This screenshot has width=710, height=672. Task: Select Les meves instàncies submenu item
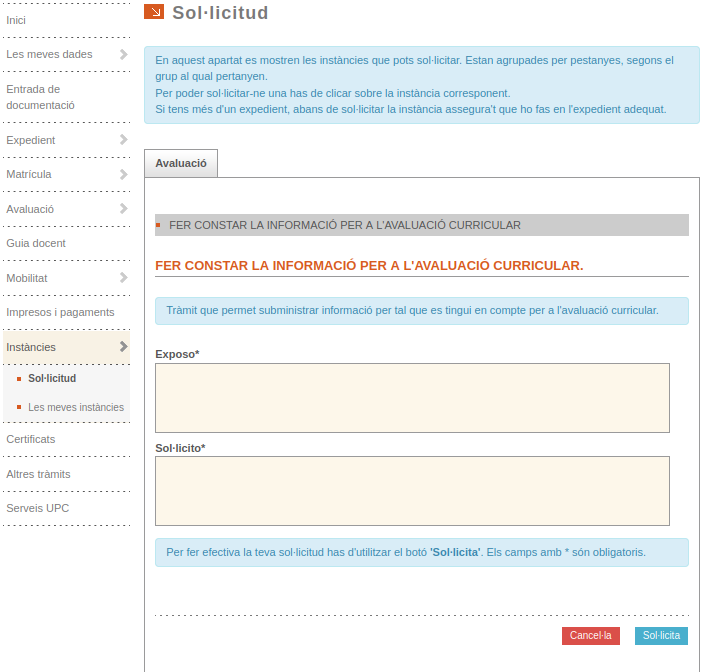click(76, 407)
